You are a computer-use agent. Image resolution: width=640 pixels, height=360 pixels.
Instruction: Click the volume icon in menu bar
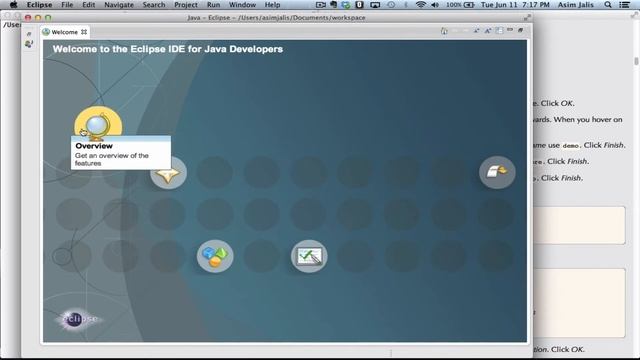435,5
